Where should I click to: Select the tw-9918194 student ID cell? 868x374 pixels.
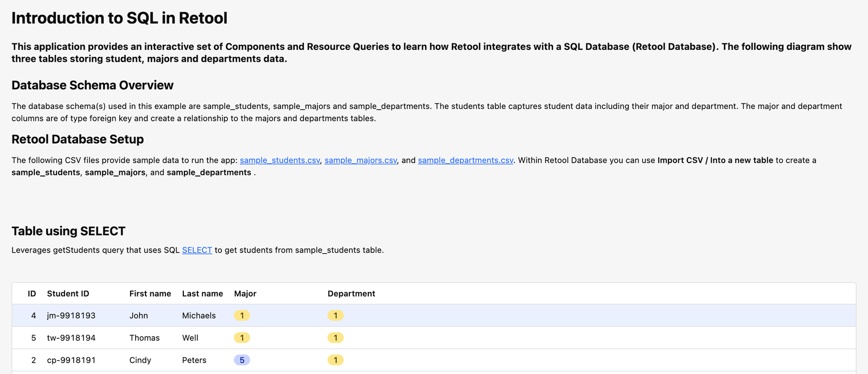pos(71,338)
